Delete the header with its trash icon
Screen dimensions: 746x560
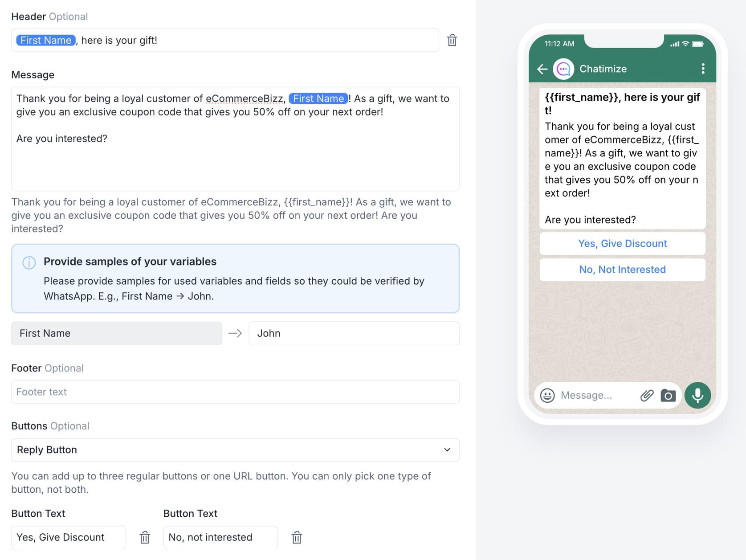point(452,41)
